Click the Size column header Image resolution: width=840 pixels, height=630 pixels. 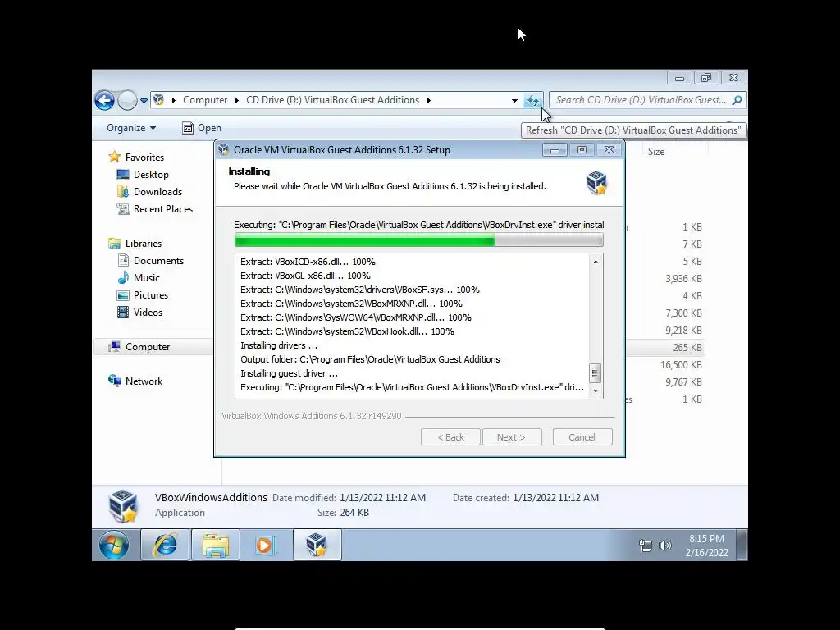[x=656, y=152]
